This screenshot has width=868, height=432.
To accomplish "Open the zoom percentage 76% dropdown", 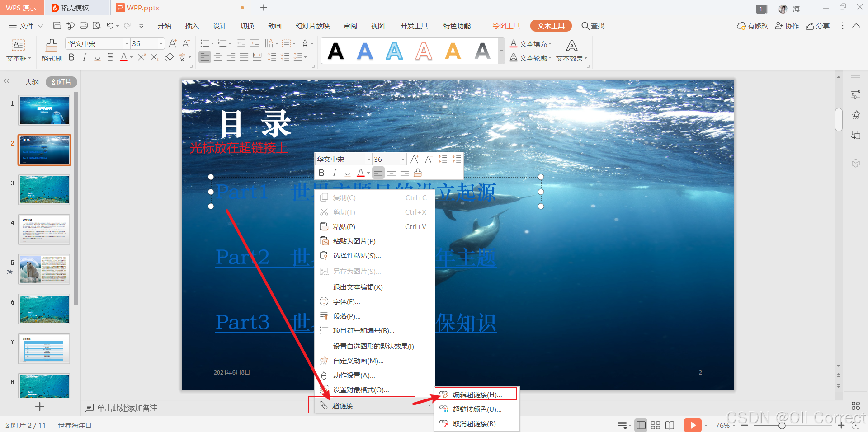I will [733, 425].
